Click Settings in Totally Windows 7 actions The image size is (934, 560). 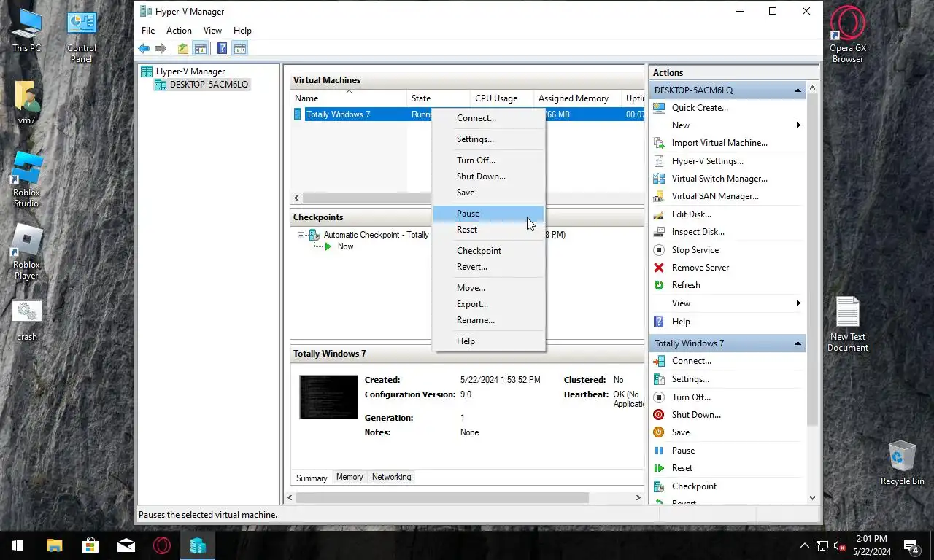(690, 379)
